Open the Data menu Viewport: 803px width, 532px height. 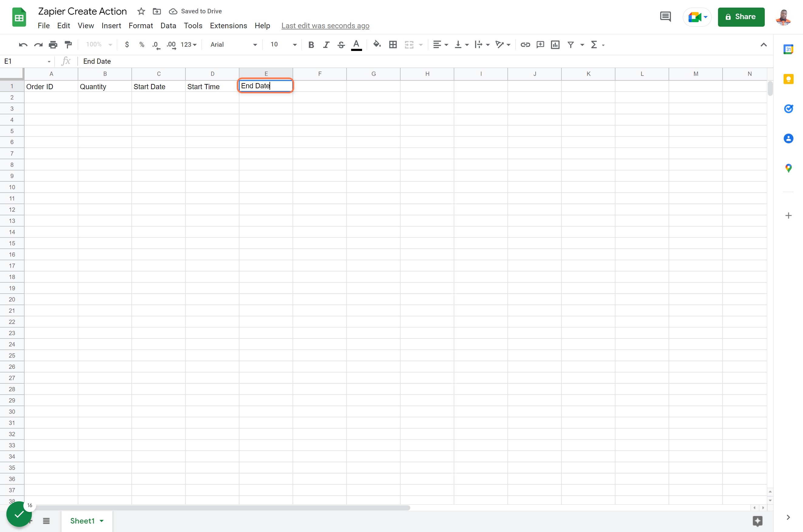coord(168,25)
